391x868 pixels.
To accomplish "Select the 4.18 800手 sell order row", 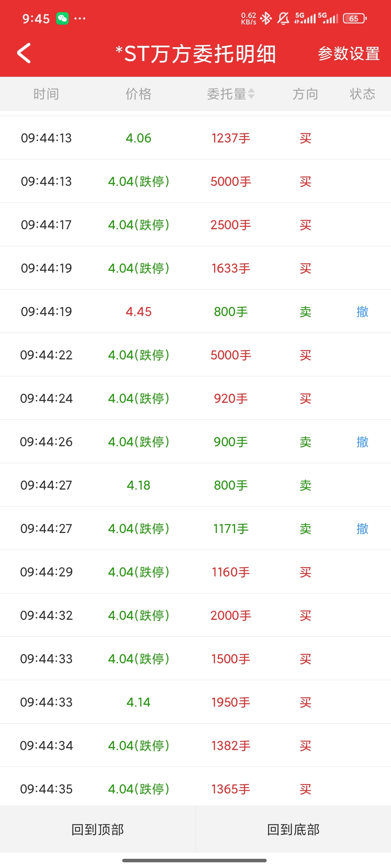I will pyautogui.click(x=195, y=485).
